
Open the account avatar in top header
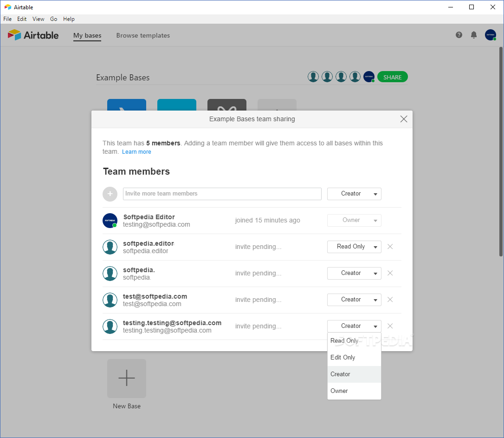tap(490, 35)
